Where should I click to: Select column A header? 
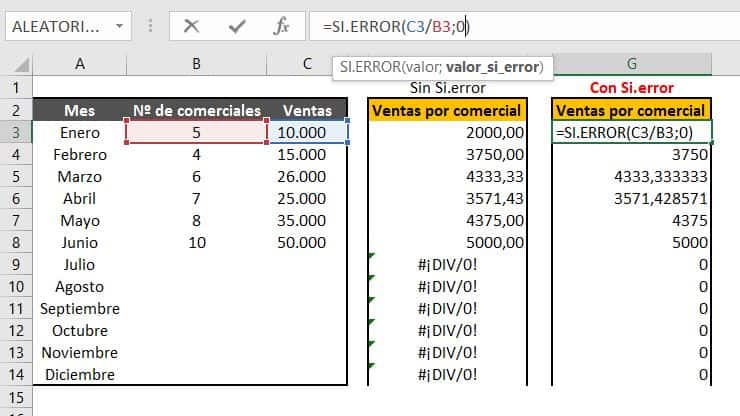80,64
